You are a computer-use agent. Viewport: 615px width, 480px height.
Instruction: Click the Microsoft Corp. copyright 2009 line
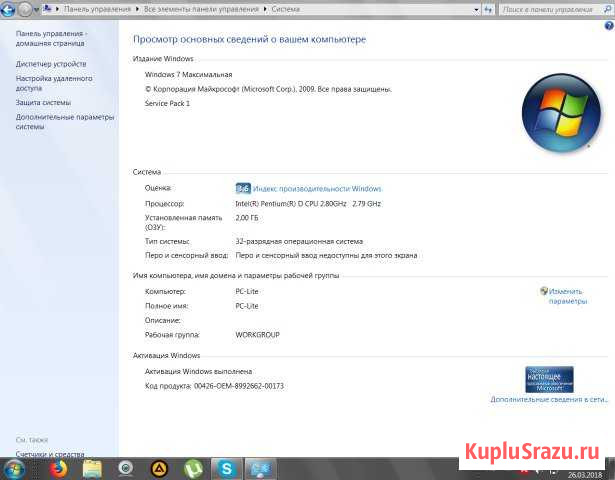point(268,89)
